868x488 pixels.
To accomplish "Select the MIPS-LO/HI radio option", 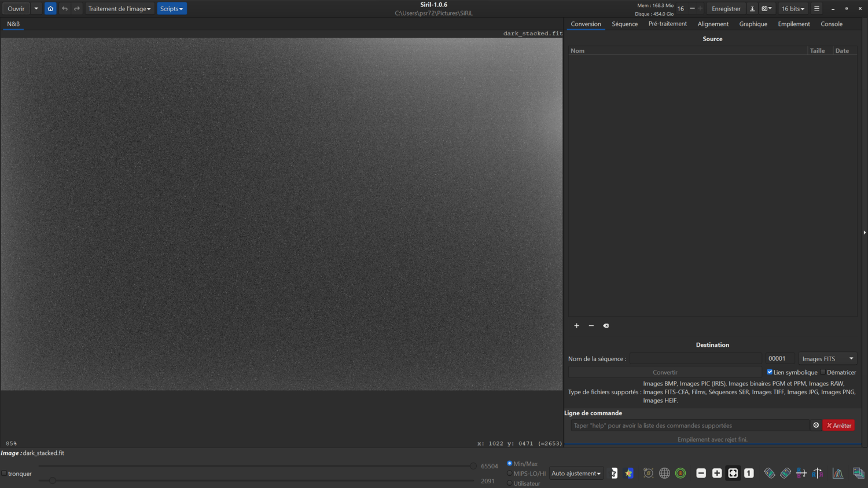I will (510, 474).
